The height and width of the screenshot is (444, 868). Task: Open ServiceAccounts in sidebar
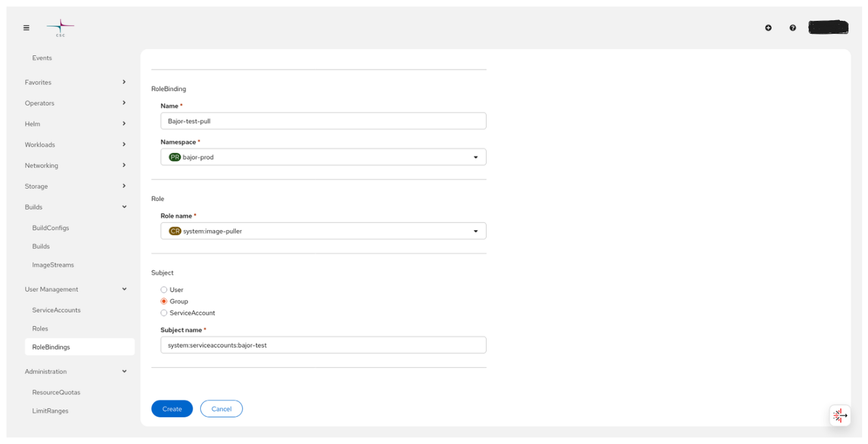click(x=57, y=310)
